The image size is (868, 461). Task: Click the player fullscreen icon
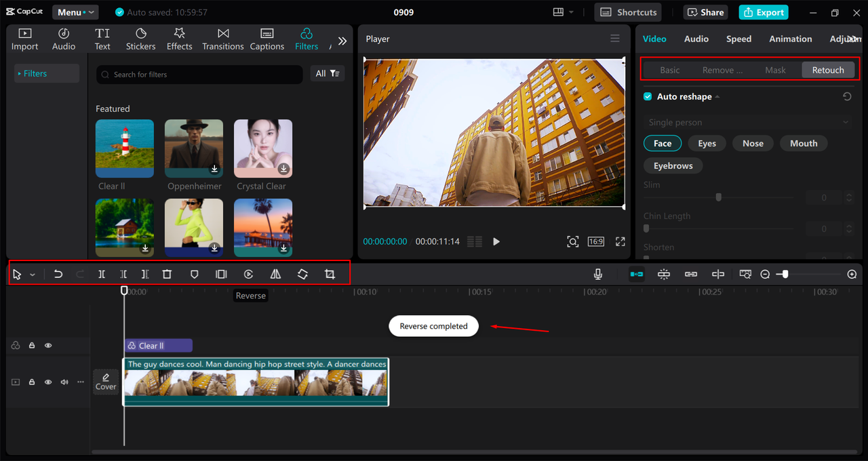tap(620, 241)
